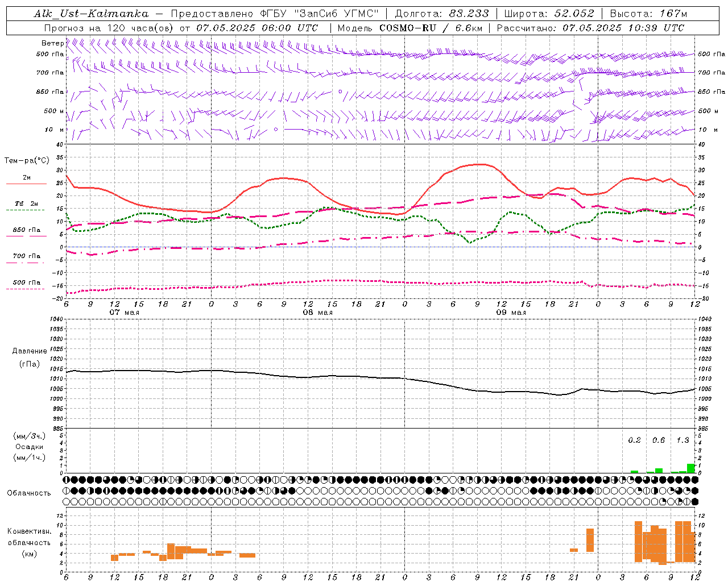Screen dimensions: 728x582
Task: Click the 500 гПа entry in the temperature legend
Action: tap(27, 282)
